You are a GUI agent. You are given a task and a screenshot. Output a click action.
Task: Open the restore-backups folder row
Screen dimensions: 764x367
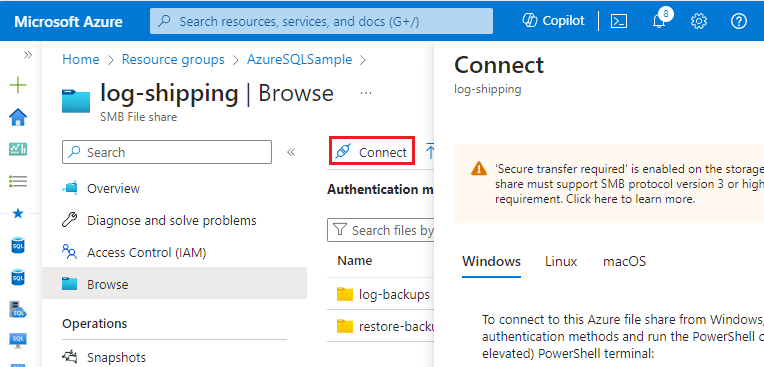click(380, 326)
